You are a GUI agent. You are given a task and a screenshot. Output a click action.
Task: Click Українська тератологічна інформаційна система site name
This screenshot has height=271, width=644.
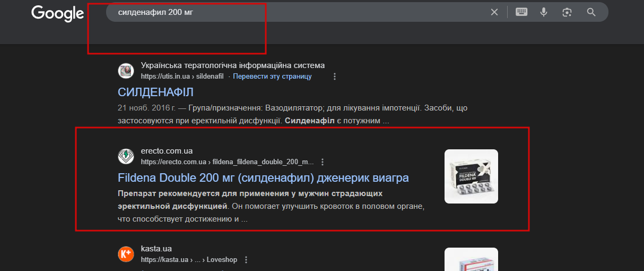(x=233, y=65)
